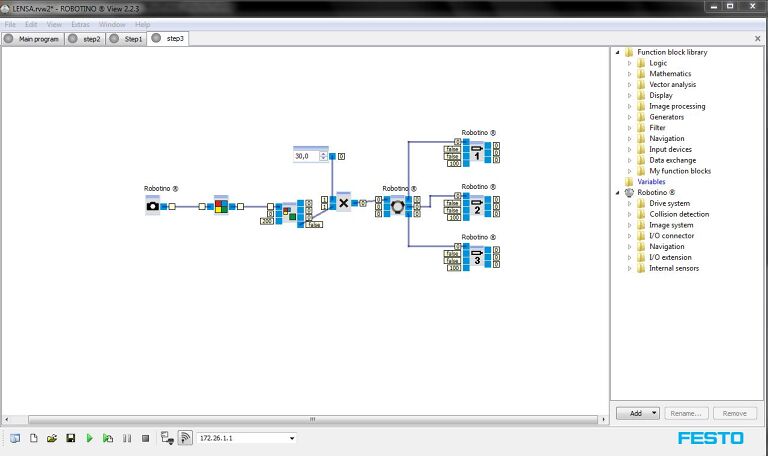Expand the Image processing folder
Image resolution: width=768 pixels, height=456 pixels.
pos(629,106)
